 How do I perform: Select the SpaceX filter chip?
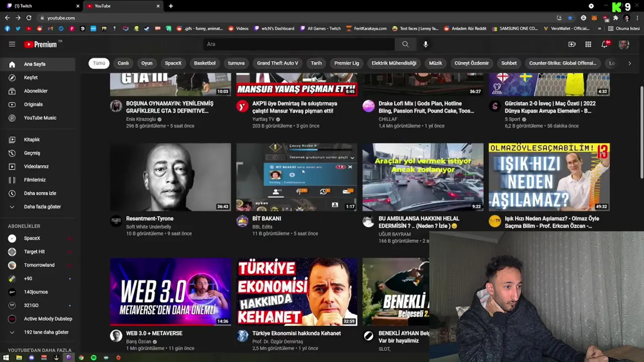pos(173,63)
